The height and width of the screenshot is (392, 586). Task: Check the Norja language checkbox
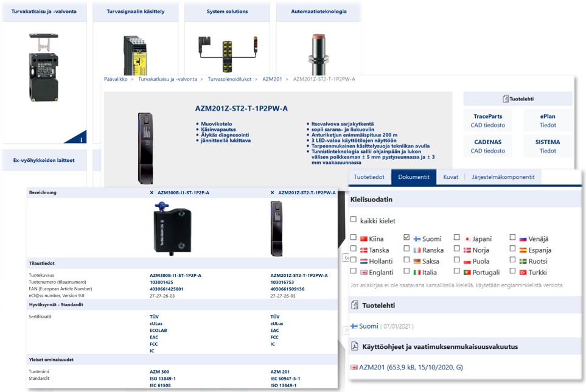click(457, 248)
